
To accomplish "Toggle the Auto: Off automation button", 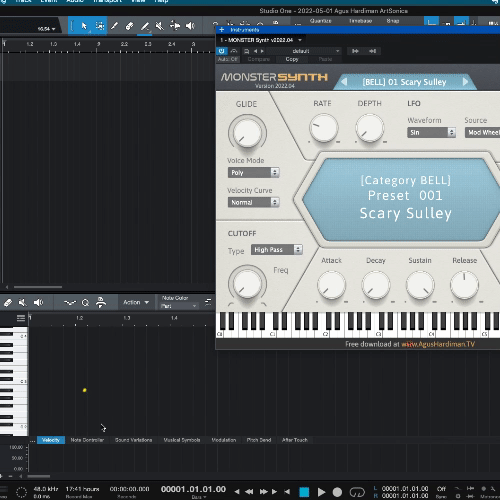I will 228,59.
